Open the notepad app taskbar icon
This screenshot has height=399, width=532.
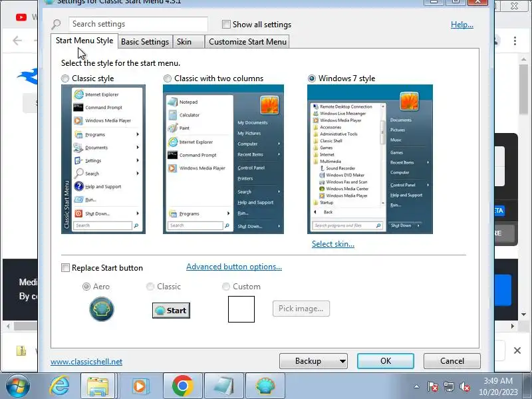[x=223, y=386]
